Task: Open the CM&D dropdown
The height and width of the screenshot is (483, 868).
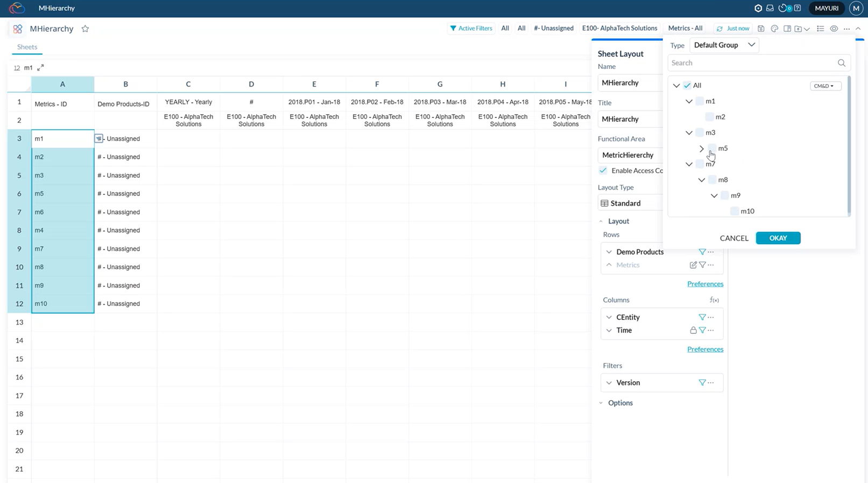Action: pos(825,86)
